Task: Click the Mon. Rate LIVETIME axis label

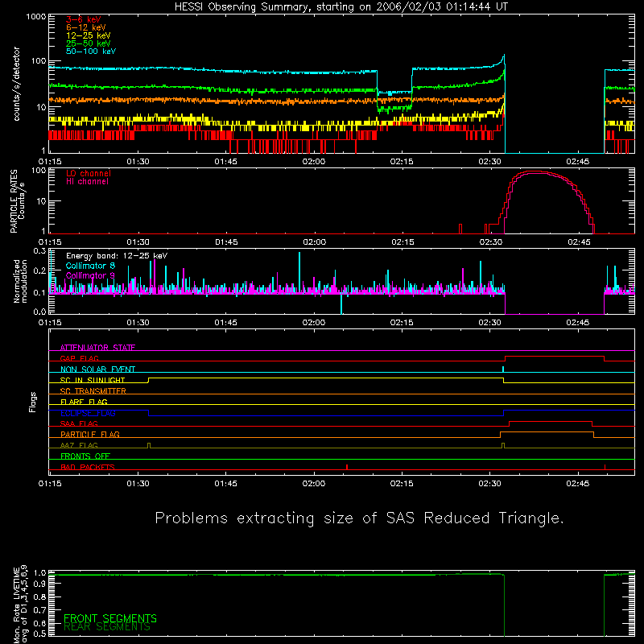Action: coord(20,605)
